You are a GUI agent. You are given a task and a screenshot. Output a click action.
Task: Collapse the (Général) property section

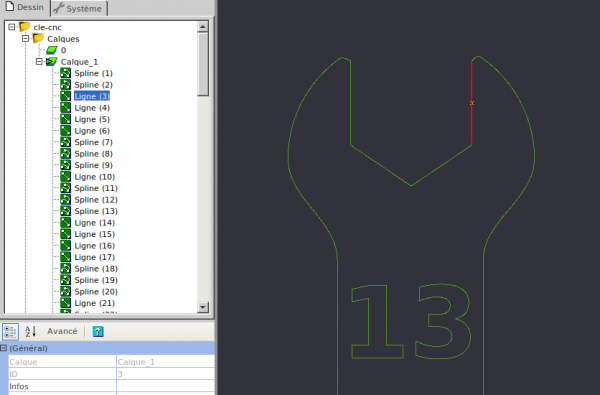3,348
